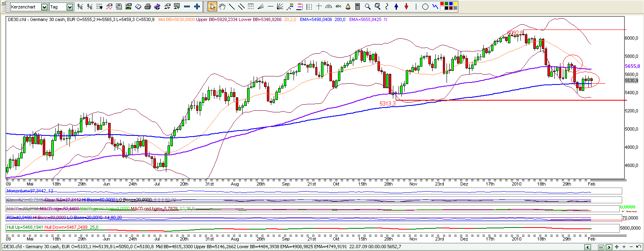Screen dimensions: 644x251
Task: Select the freehand curve tool
Action: coord(387,7)
